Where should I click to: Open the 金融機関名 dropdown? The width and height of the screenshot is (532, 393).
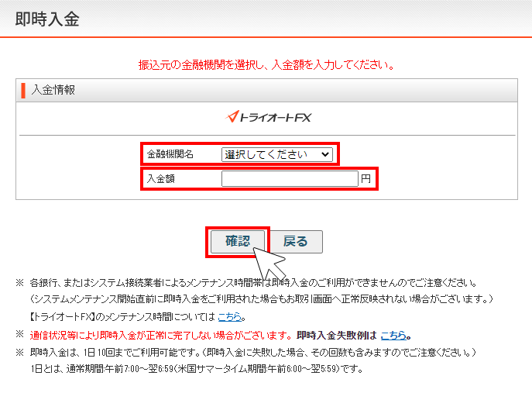tap(277, 154)
